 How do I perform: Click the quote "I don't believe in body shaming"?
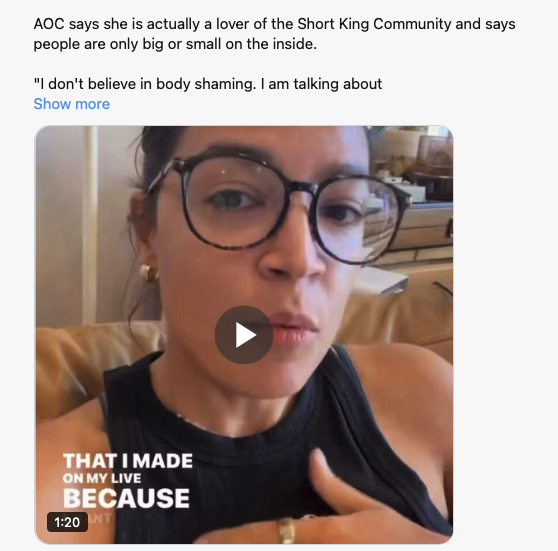(145, 84)
